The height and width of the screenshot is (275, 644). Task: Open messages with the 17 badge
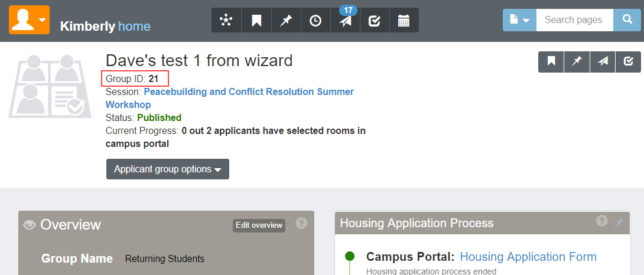coord(345,21)
